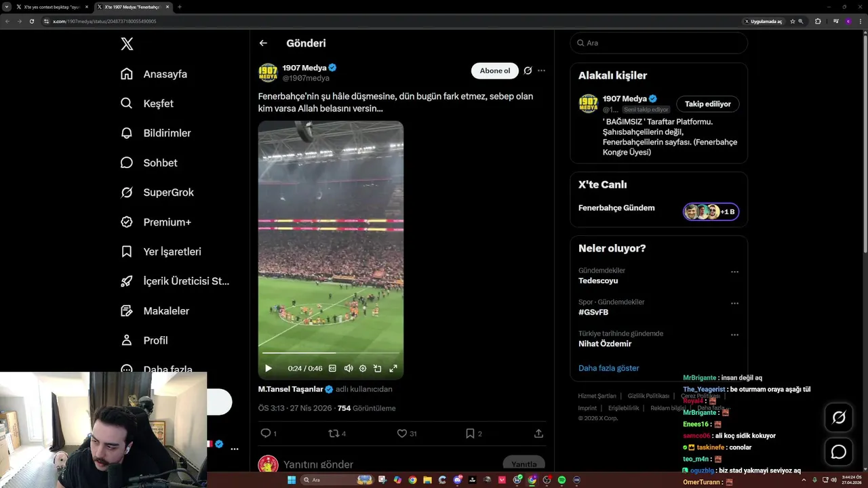Screen dimensions: 868x488
Task: Play the video with the play button
Action: [x=269, y=368]
